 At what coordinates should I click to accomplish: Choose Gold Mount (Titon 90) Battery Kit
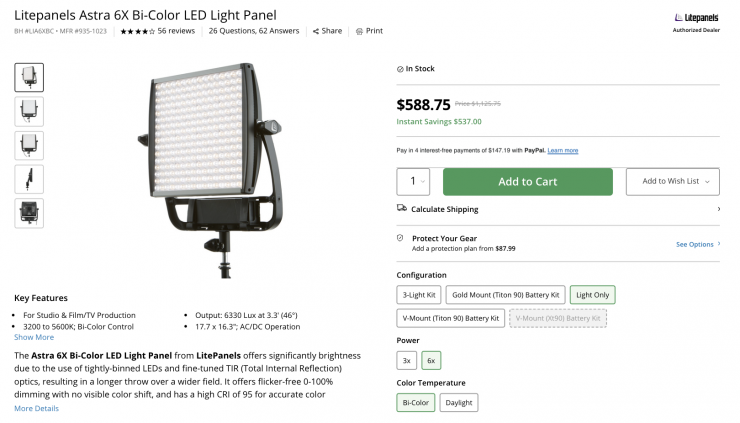coord(505,295)
